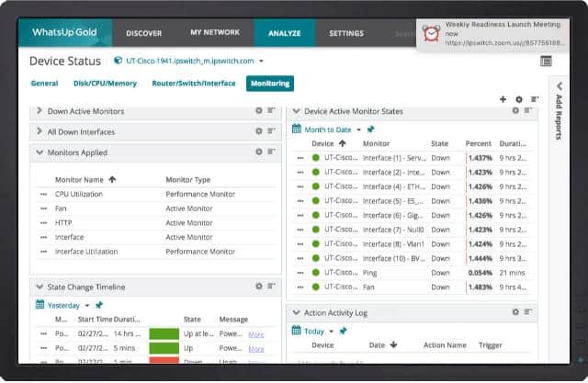This screenshot has height=383, width=588.
Task: Click the pin icon next to Today
Action: (343, 331)
